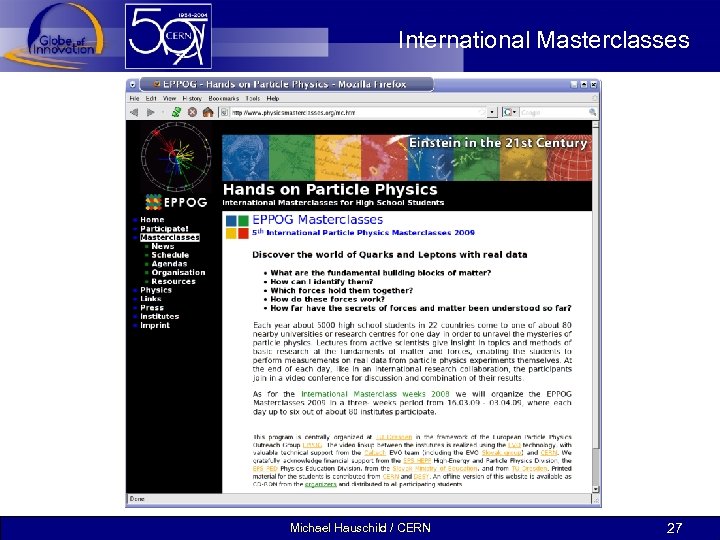Click the Hands on Particle Physics title
Viewport: 720px width, 540px height.
click(330, 190)
